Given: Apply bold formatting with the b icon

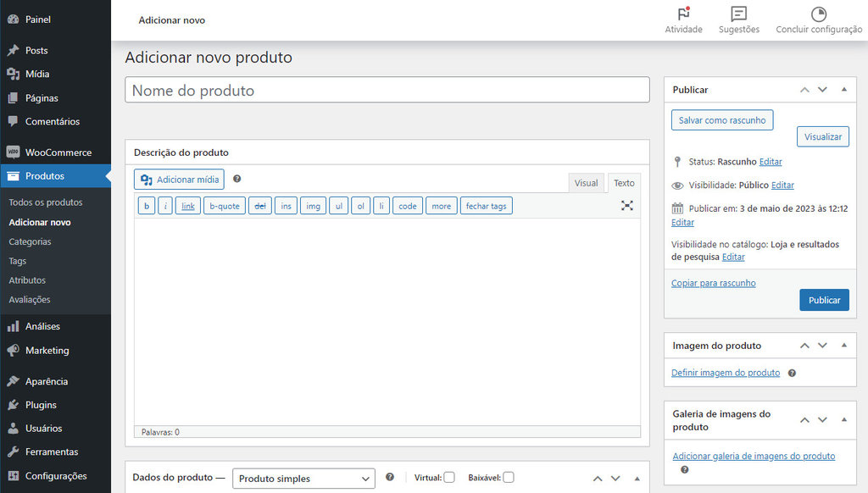Looking at the screenshot, I should click(146, 205).
